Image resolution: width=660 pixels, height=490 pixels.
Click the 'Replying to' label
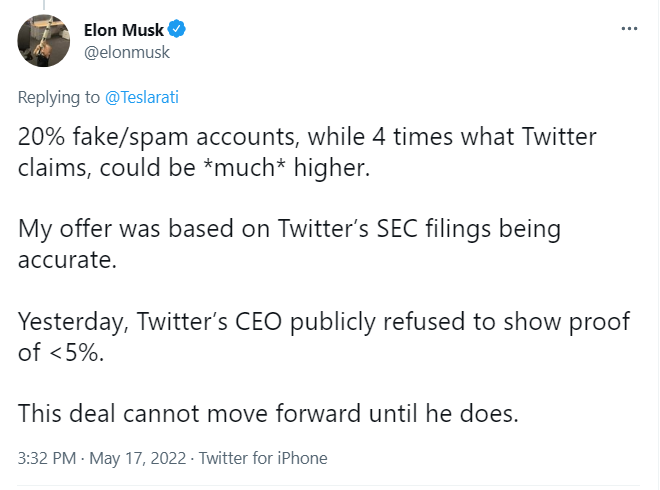[x=59, y=97]
